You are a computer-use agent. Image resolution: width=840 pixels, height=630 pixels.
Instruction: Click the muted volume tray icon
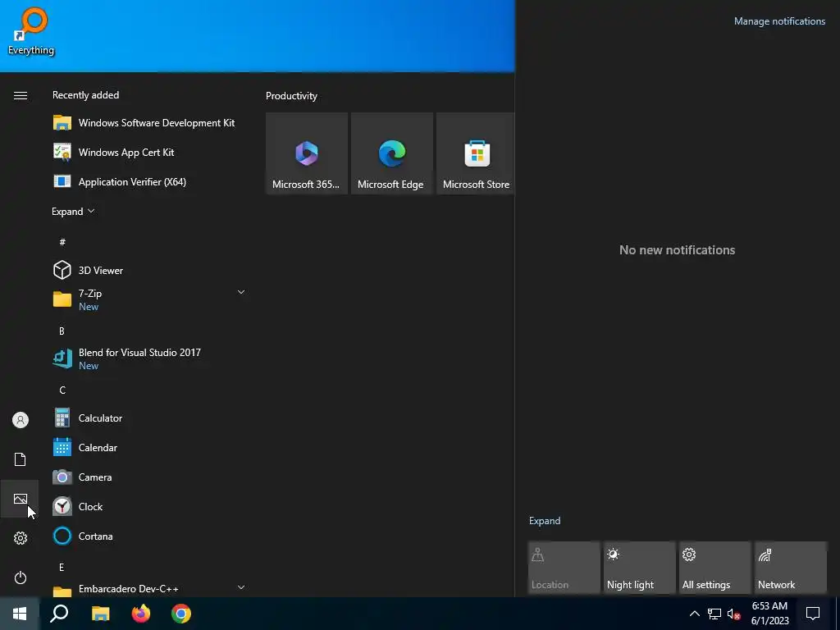[733, 614]
